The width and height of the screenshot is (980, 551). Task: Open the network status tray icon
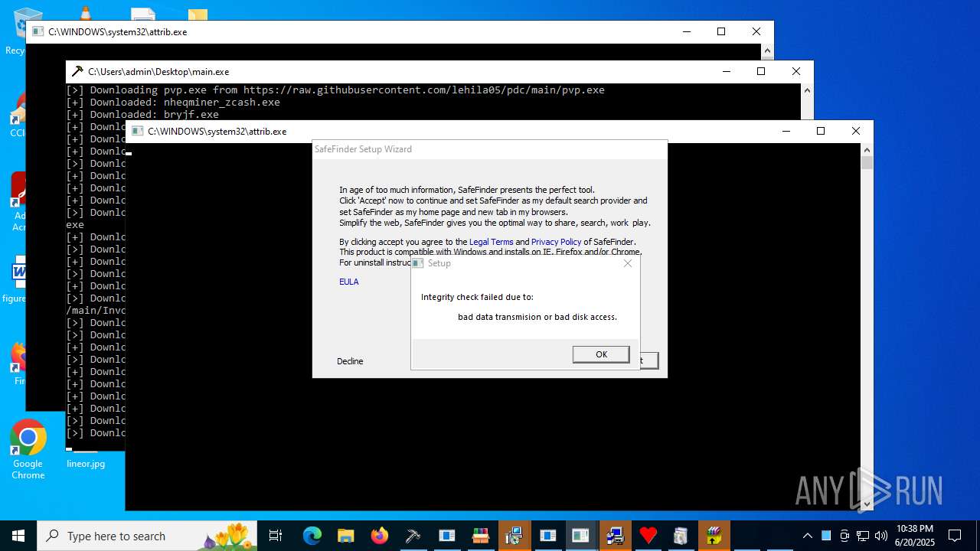coord(863,536)
